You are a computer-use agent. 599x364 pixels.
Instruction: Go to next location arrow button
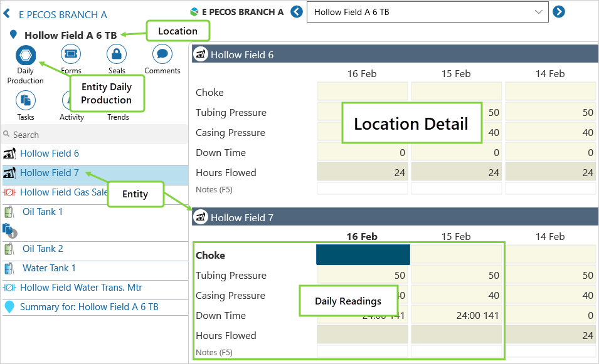(559, 12)
